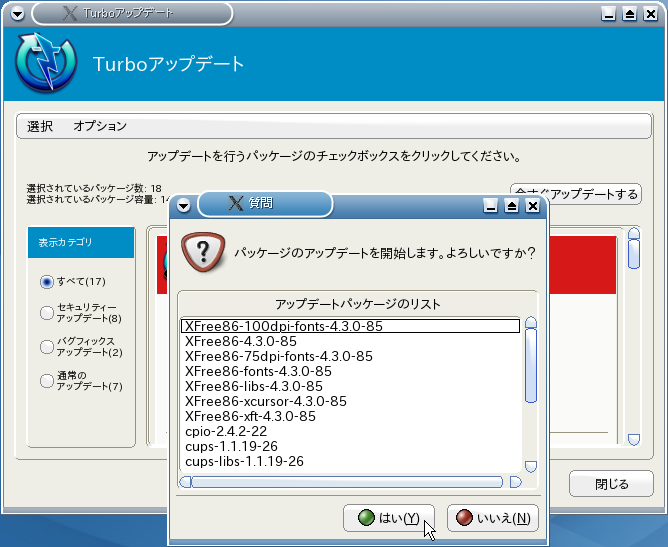Viewport: 668px width, 547px height.
Task: Close the Turboアップデート main window
Action: coord(651,14)
